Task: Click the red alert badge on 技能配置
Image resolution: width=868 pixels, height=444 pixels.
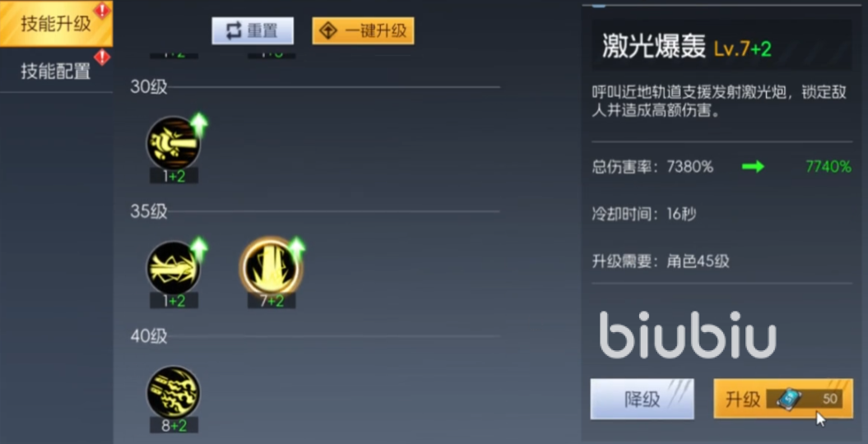Action: [102, 57]
